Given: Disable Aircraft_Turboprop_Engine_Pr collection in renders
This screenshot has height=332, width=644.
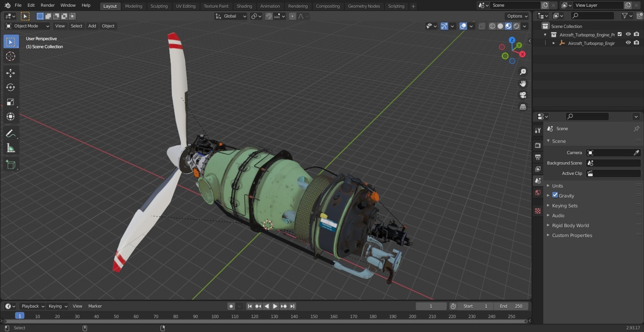Looking at the screenshot, I should (x=637, y=34).
